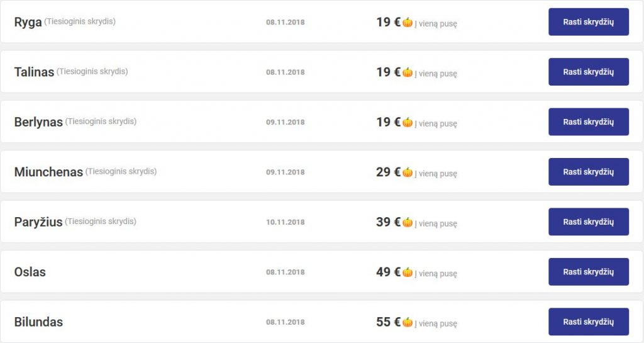The image size is (644, 343).
Task: Click Rasti skrydžių in Oslas row
Action: point(589,271)
